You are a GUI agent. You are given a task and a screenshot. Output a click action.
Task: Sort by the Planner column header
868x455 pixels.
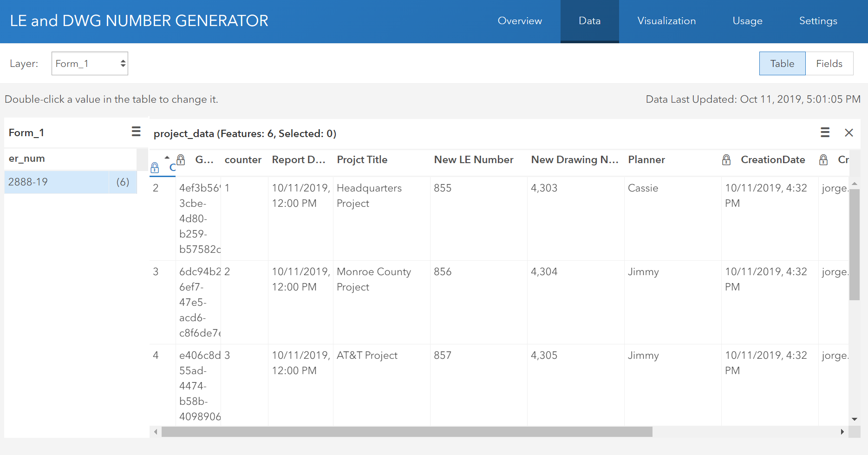tap(646, 160)
